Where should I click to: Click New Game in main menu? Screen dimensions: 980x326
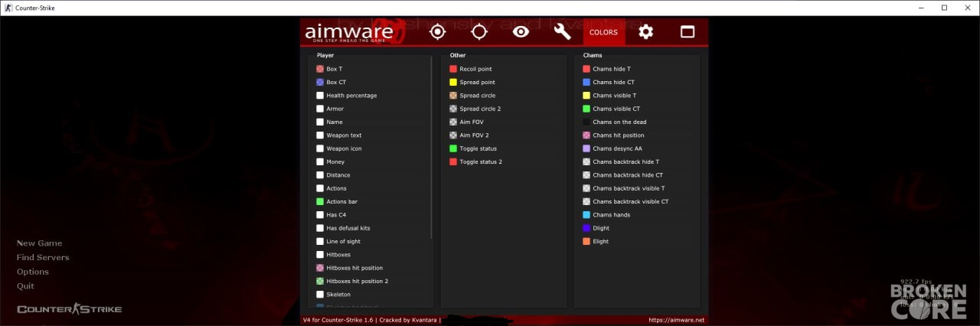(39, 243)
